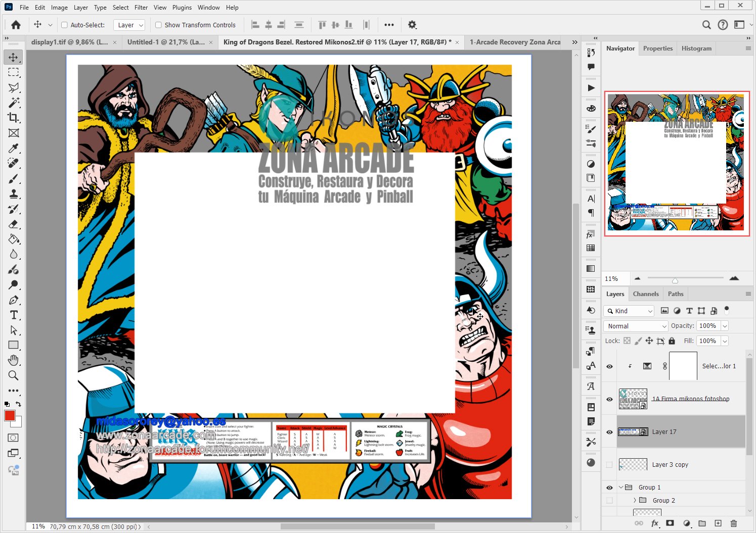
Task: Expand the Group 2 folder
Action: click(x=635, y=500)
